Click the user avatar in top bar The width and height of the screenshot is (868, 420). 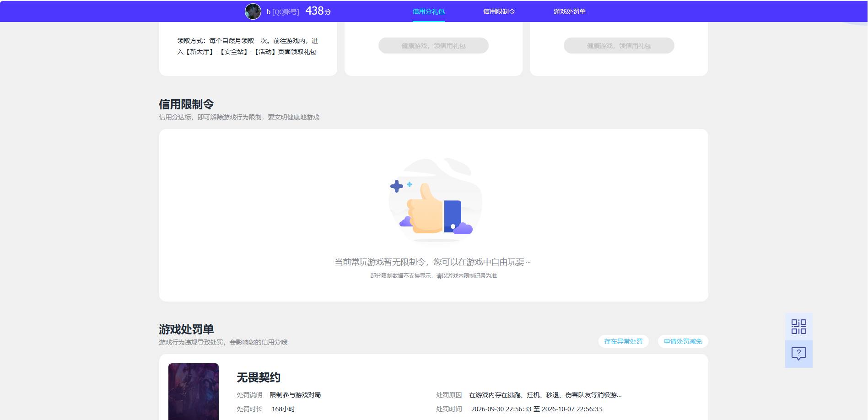click(253, 11)
